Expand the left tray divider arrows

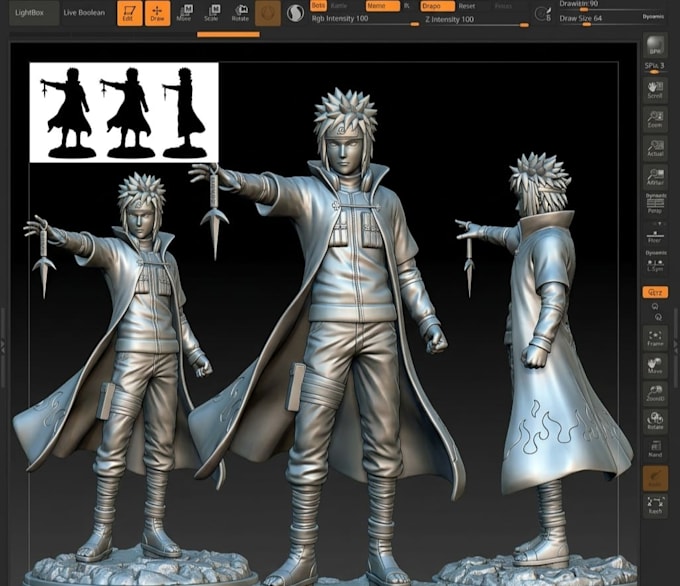pos(3,346)
